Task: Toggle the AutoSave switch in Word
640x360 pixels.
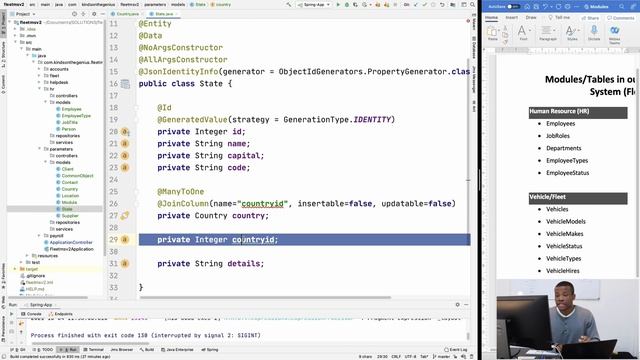Action: tap(513, 7)
